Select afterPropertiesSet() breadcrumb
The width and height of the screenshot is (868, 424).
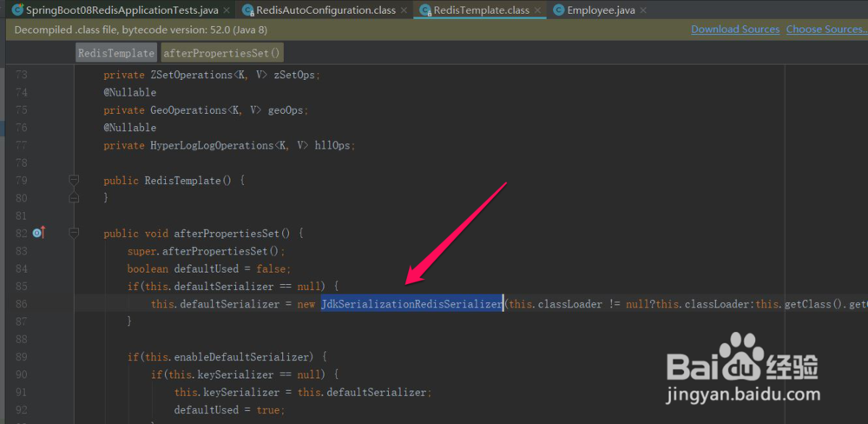pyautogui.click(x=222, y=53)
